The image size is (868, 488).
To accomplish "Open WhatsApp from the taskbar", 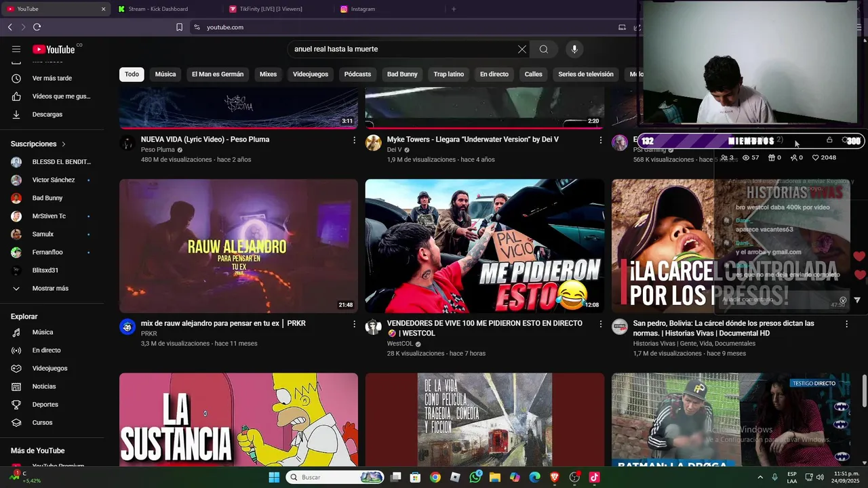I will (475, 477).
